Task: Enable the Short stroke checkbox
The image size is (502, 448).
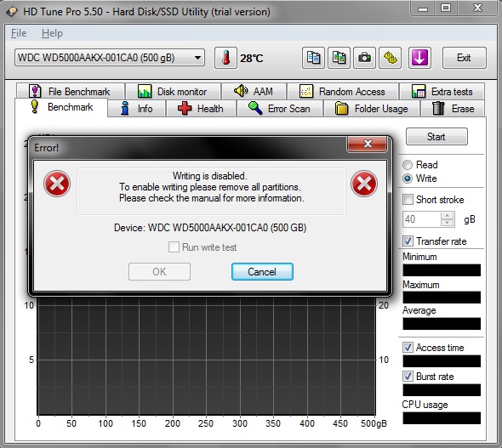Action: (x=408, y=200)
